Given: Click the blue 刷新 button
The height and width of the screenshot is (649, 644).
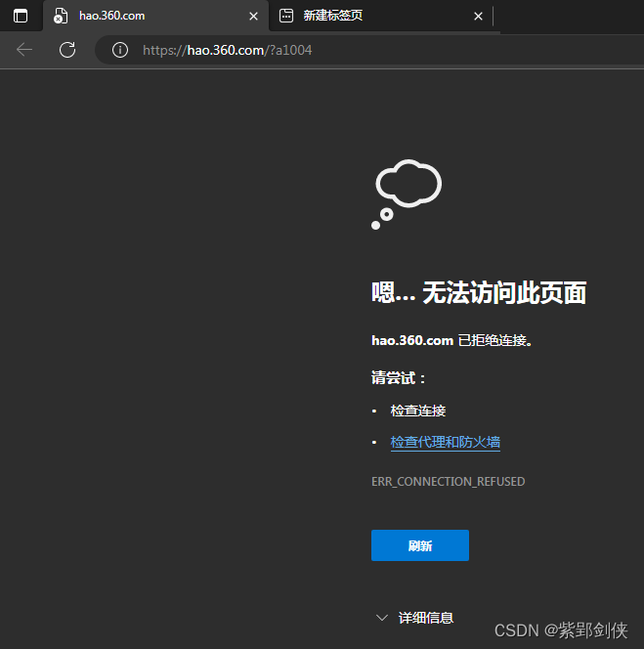Looking at the screenshot, I should coord(420,545).
